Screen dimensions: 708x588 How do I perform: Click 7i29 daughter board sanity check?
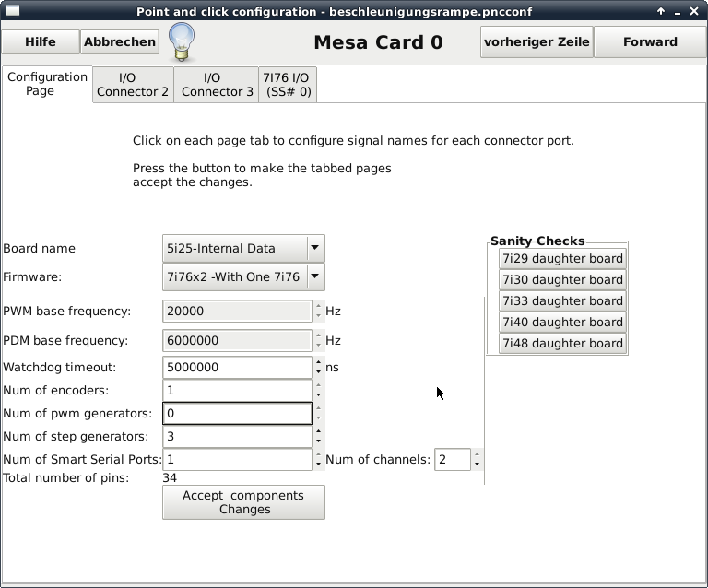(562, 259)
